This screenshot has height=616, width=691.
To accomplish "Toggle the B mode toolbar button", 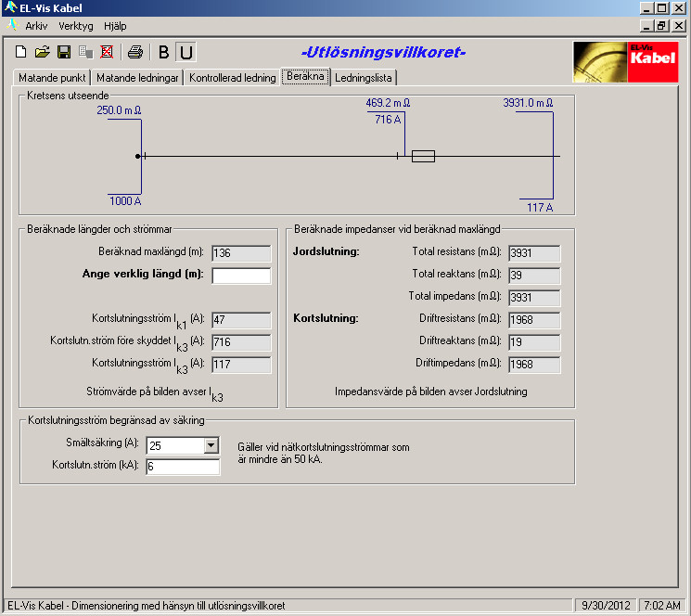I will click(164, 53).
